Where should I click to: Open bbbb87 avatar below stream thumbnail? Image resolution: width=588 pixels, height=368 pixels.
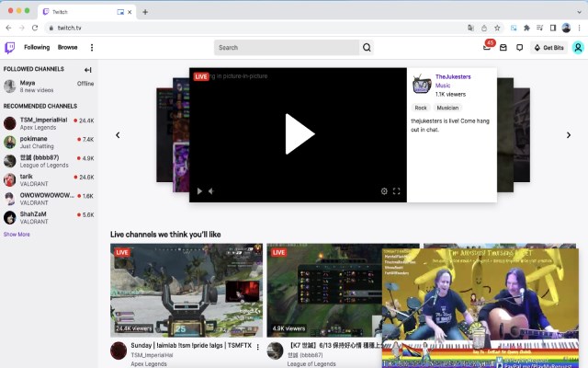click(x=275, y=351)
